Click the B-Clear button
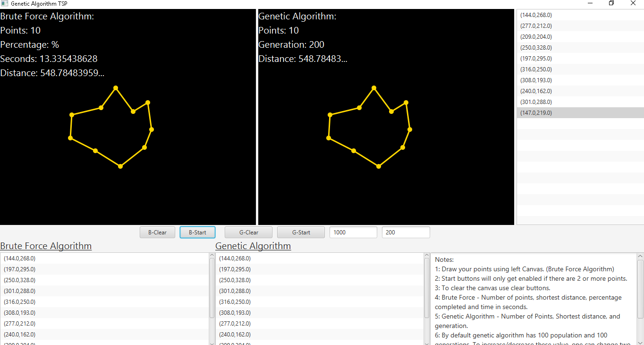Screen dimensions: 644x345 pyautogui.click(x=157, y=232)
